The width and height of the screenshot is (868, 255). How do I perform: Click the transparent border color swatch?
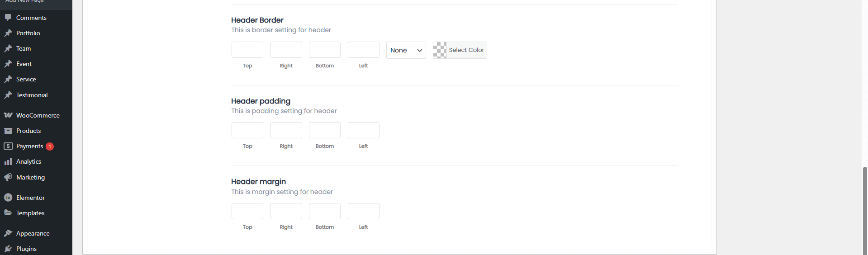pyautogui.click(x=440, y=50)
